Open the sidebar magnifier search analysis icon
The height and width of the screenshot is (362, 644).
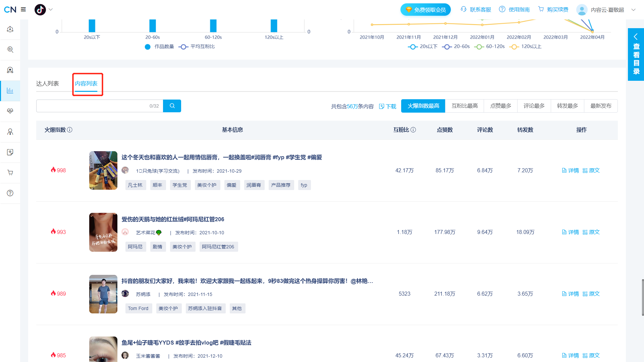10,50
